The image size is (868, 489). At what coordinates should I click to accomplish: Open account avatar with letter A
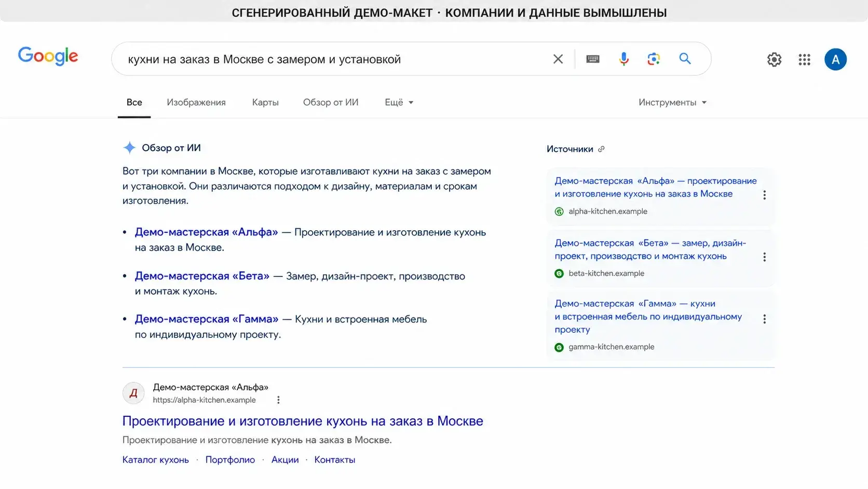[x=835, y=59]
